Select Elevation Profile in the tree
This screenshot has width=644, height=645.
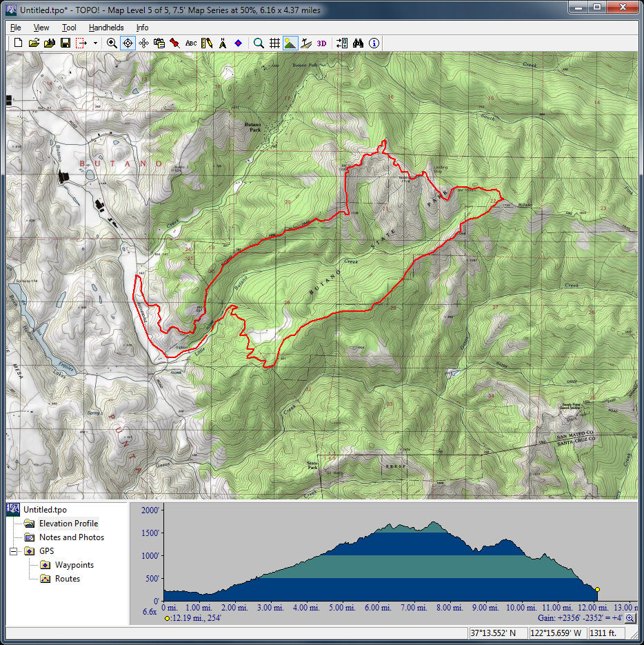[x=68, y=524]
